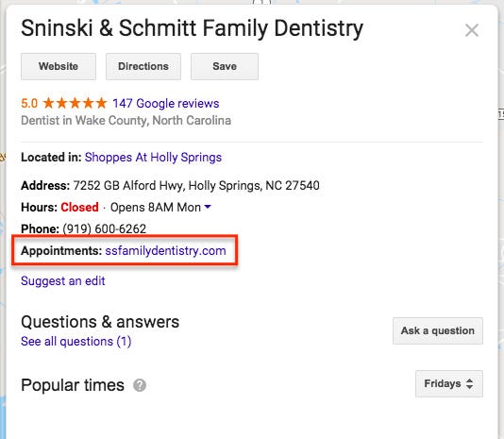The height and width of the screenshot is (439, 504).
Task: Click the red Closed status text
Action: click(x=79, y=207)
